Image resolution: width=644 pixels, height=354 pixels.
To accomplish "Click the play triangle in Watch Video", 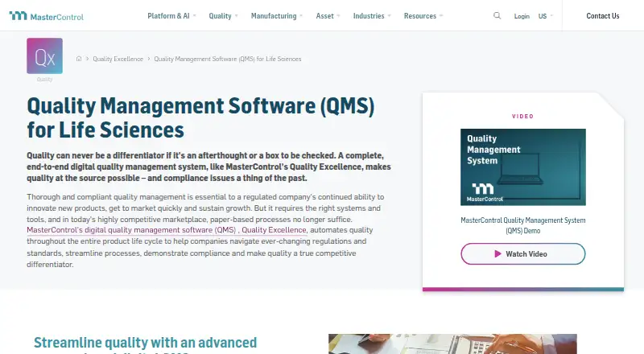I will pyautogui.click(x=497, y=253).
